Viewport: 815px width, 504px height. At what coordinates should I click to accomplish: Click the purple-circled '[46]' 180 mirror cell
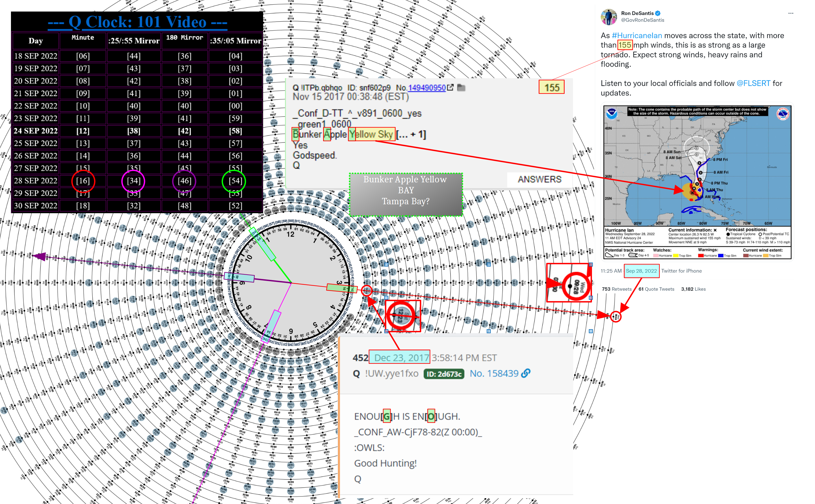184,181
